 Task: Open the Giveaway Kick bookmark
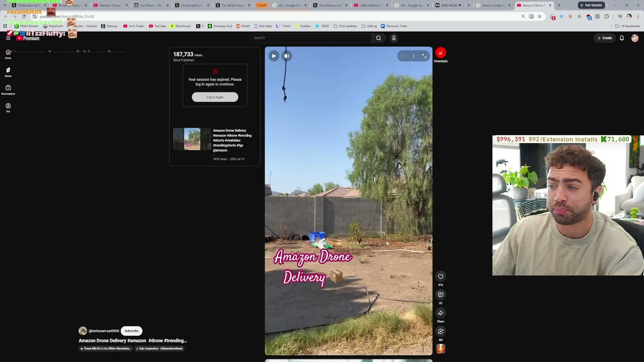point(220,26)
